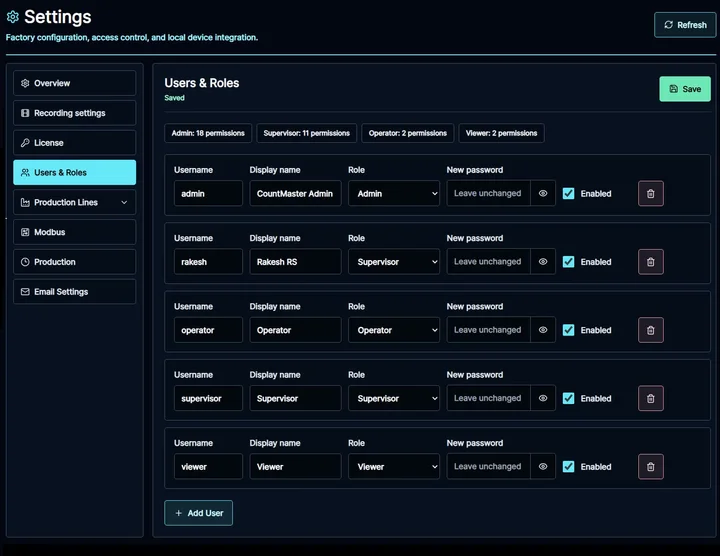Click new password field for viewer
Viewport: 720px width, 556px height.
tap(489, 467)
